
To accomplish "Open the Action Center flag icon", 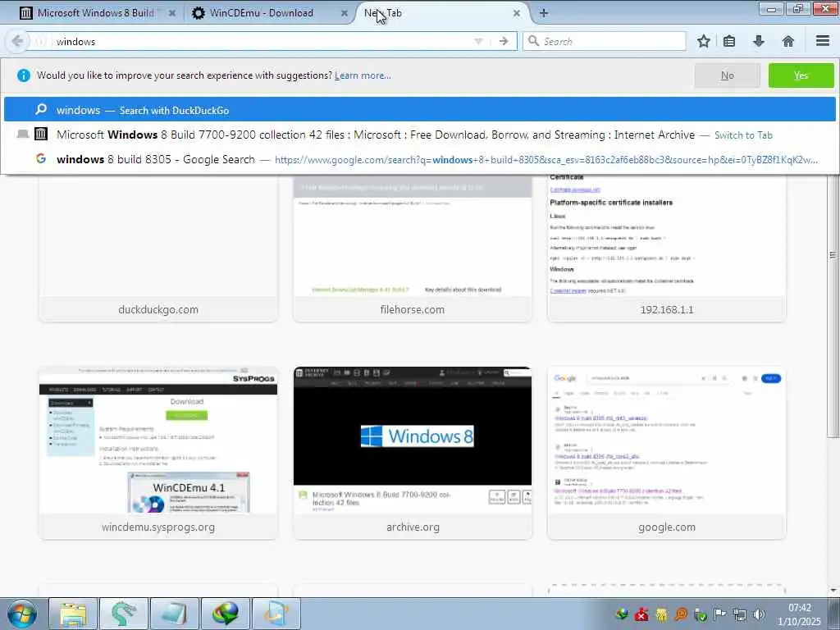I will coord(720,614).
